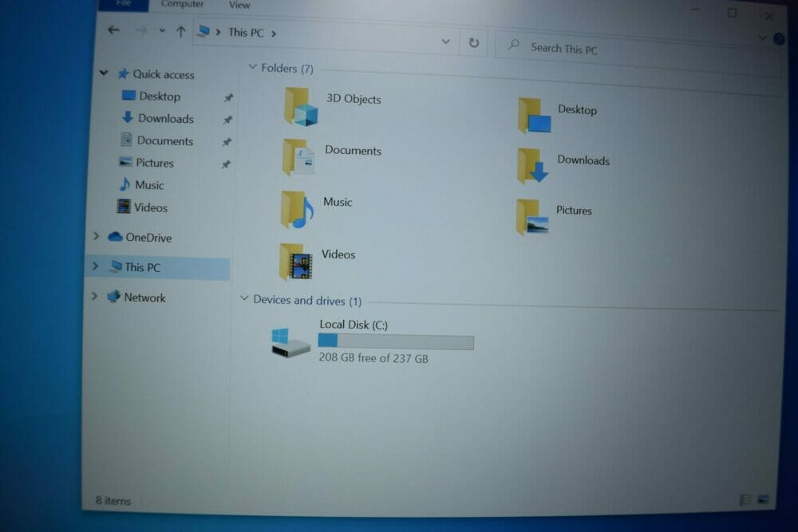798x532 pixels.
Task: Click the Music note icon in sidebar
Action: 124,183
